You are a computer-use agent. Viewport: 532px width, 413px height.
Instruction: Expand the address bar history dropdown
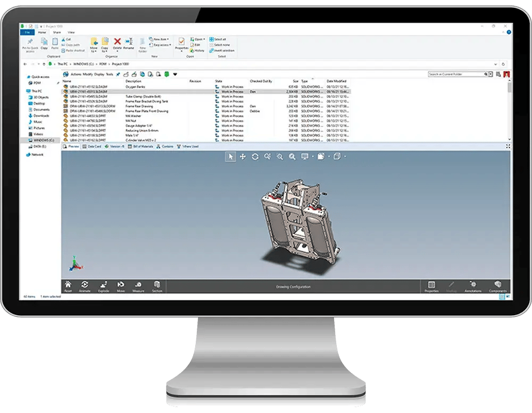coord(496,64)
